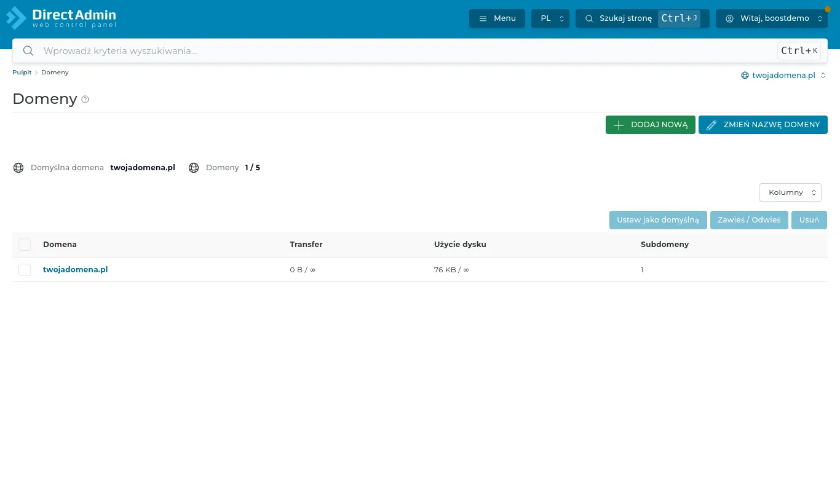This screenshot has height=504, width=840.
Task: Expand the Kolumny columns selector
Action: click(x=790, y=192)
